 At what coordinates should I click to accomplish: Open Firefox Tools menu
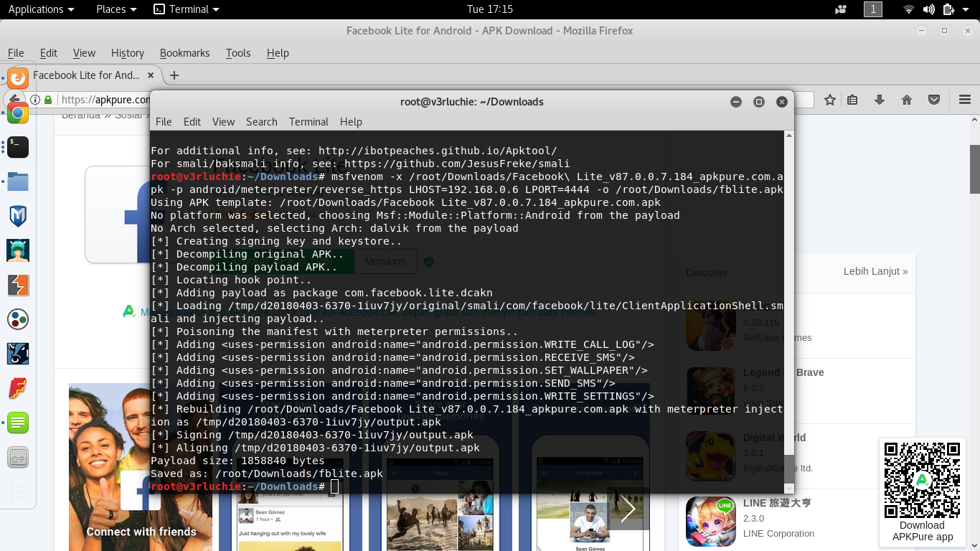tap(238, 53)
